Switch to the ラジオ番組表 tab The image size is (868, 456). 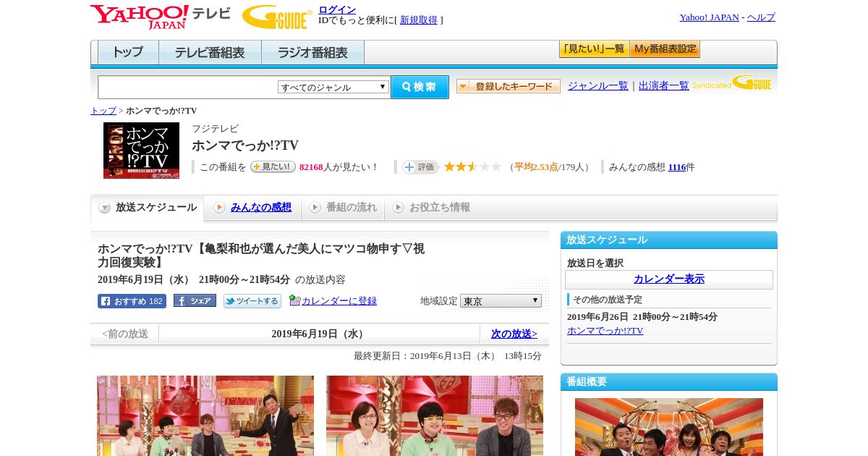312,53
